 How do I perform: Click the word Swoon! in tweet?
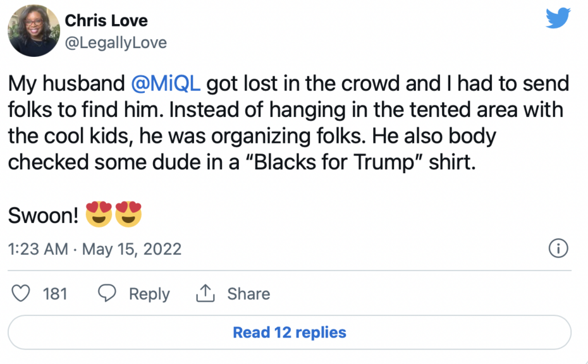click(x=43, y=216)
